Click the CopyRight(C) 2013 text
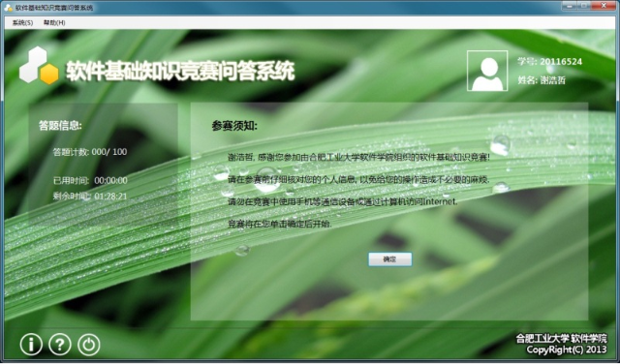620x364 pixels. [567, 349]
